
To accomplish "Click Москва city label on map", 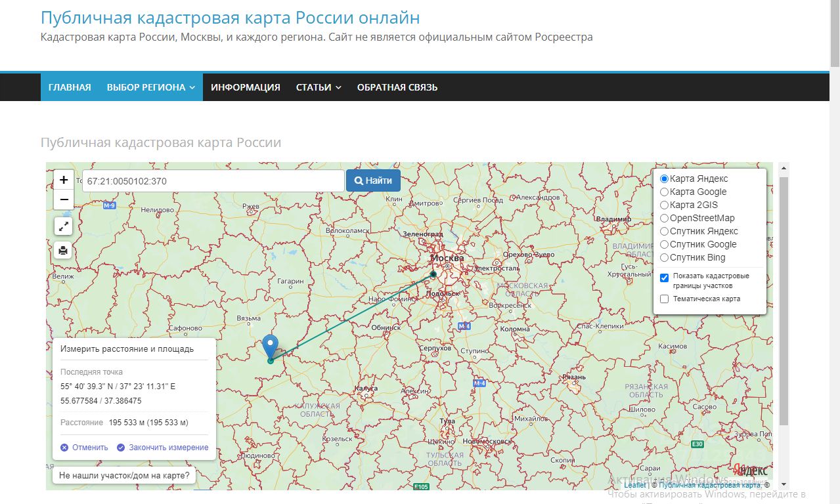I will [x=446, y=258].
